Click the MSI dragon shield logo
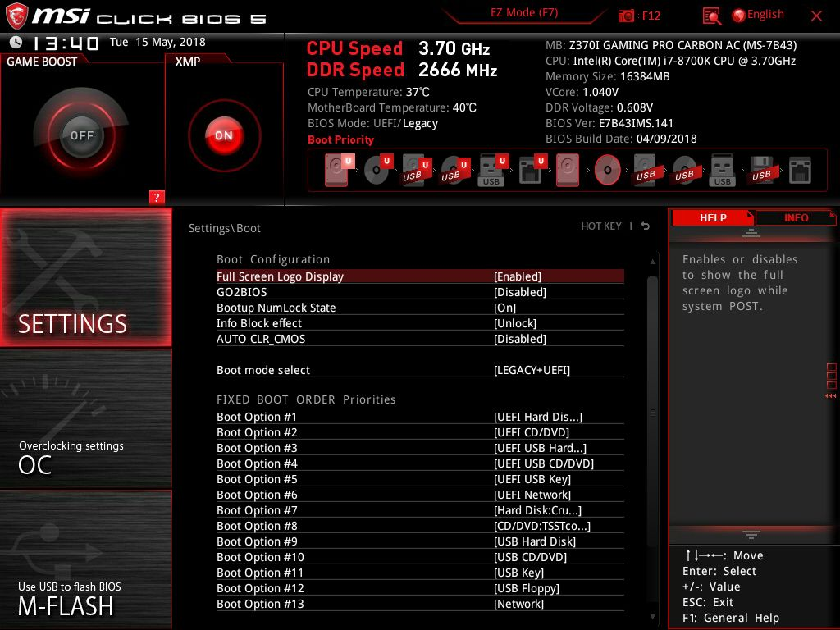840x630 pixels. point(16,16)
